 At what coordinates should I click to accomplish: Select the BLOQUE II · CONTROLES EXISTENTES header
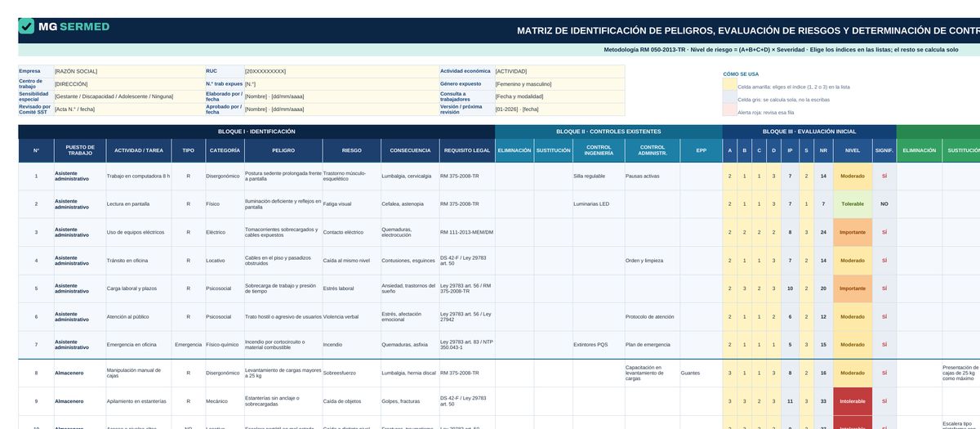(608, 132)
